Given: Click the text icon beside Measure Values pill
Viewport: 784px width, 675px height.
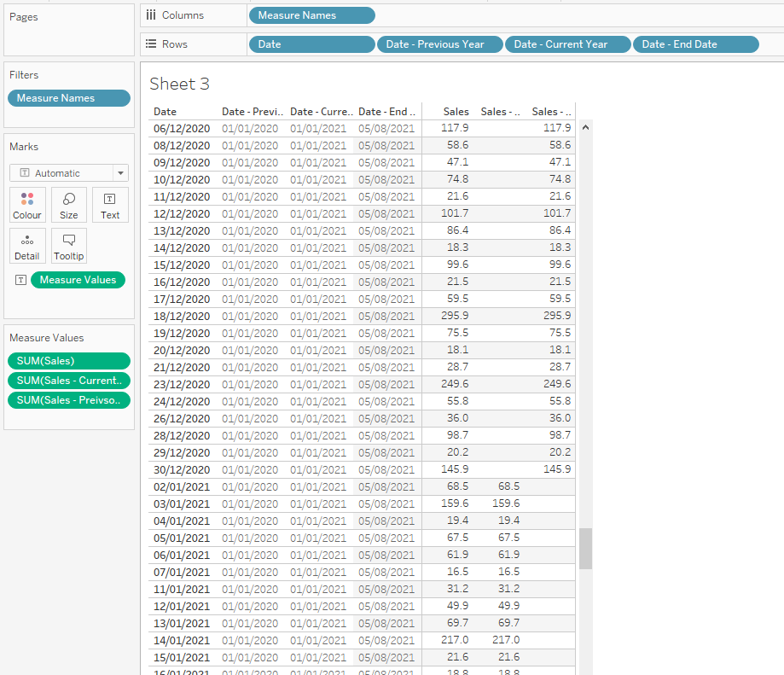Looking at the screenshot, I should pyautogui.click(x=20, y=280).
